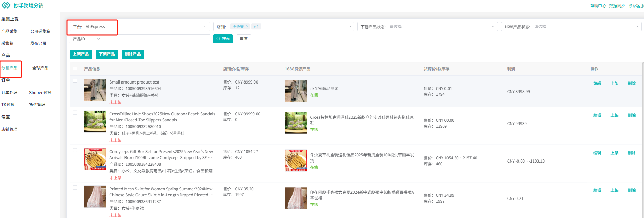Select all products via header checkbox
The image size is (644, 218).
[x=75, y=69]
